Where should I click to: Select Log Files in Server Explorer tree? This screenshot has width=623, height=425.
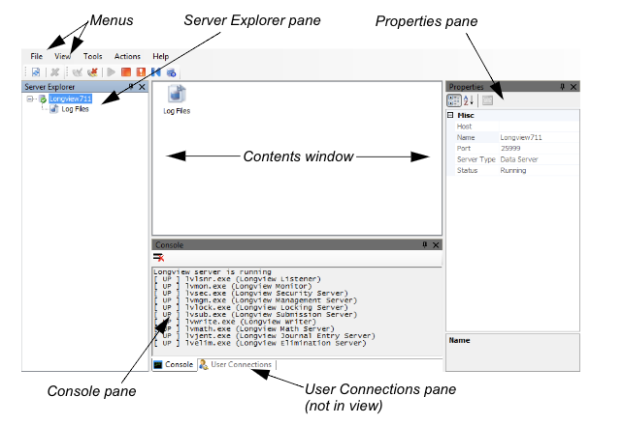click(x=73, y=109)
